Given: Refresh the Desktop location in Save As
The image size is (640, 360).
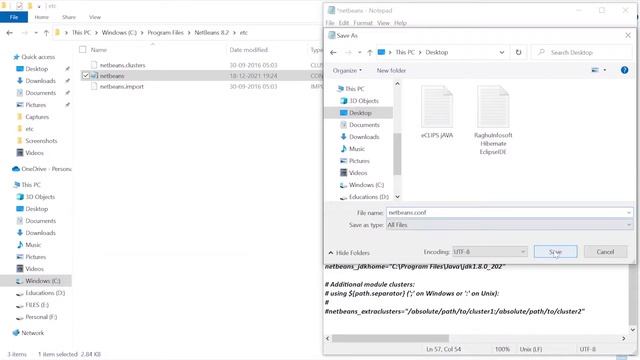Looking at the screenshot, I should click(x=518, y=52).
